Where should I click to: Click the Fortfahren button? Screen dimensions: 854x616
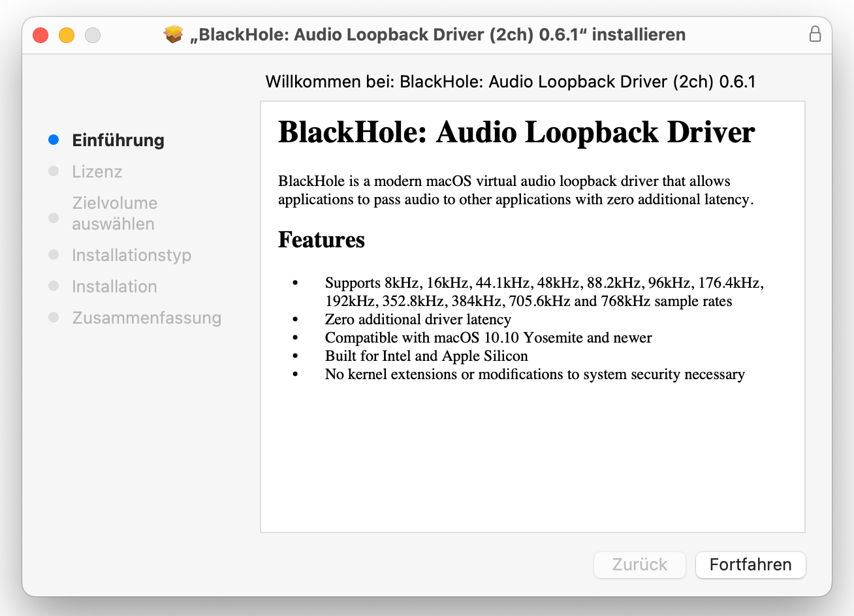(750, 564)
